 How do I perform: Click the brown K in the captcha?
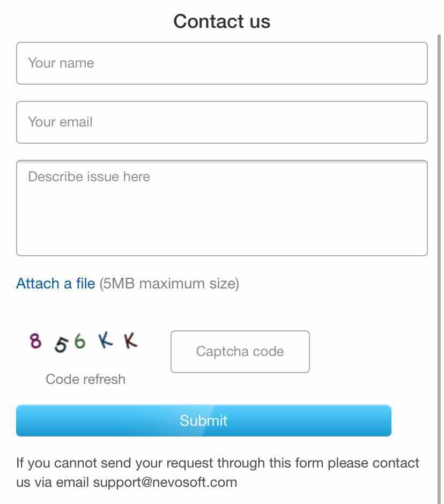click(130, 340)
